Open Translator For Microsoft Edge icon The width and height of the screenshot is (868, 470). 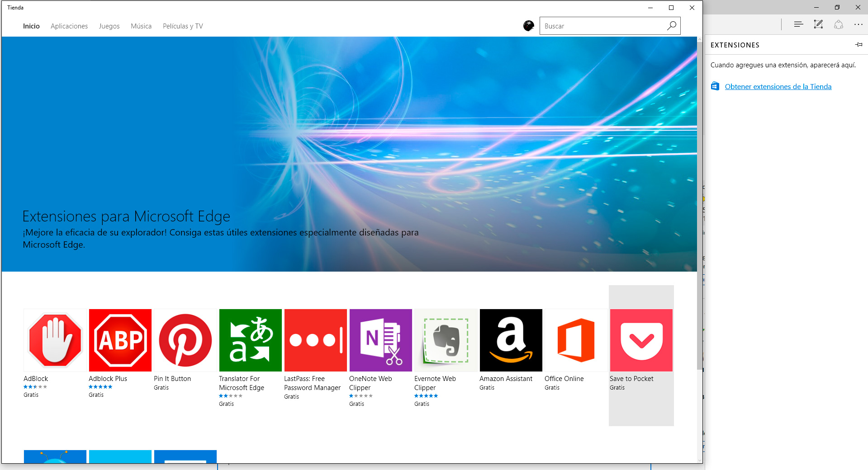pyautogui.click(x=251, y=340)
